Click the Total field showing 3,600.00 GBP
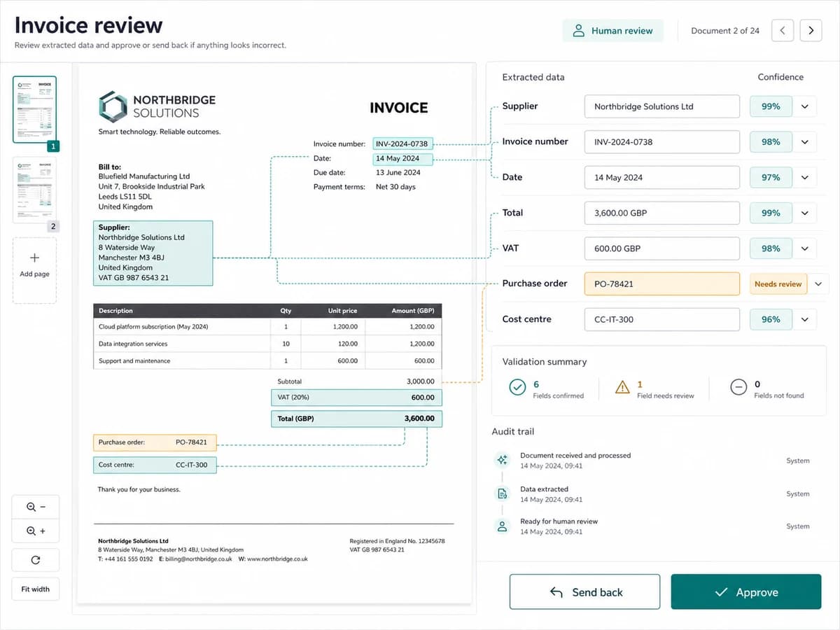This screenshot has height=630, width=840. point(662,213)
